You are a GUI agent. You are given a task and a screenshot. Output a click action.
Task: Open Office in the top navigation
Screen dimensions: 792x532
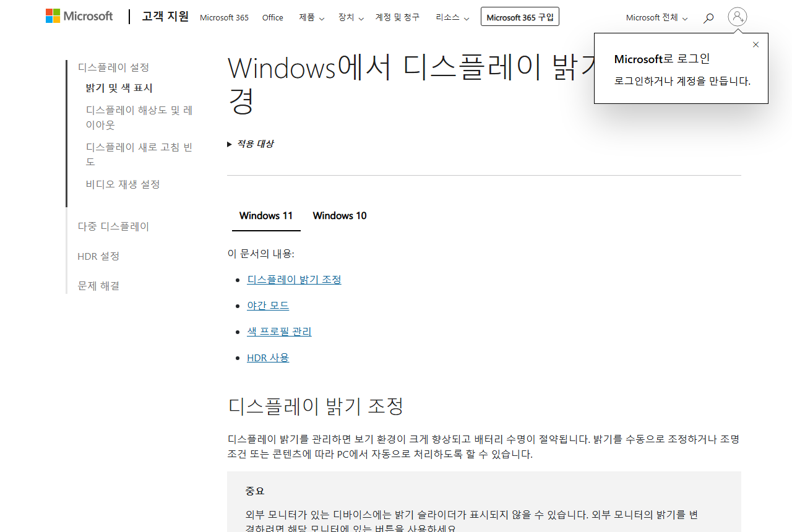click(x=273, y=17)
